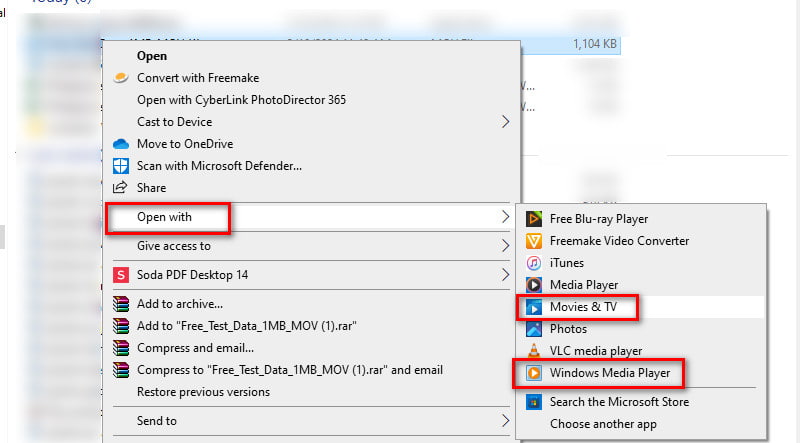Click the Freemake orange icon beside Convert
Viewport: 800px width, 443px height.
tap(121, 78)
